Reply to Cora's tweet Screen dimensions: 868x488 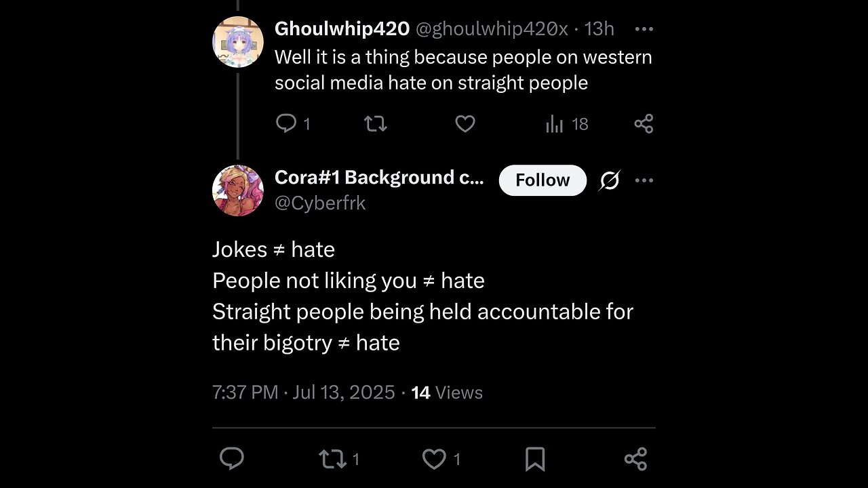232,459
